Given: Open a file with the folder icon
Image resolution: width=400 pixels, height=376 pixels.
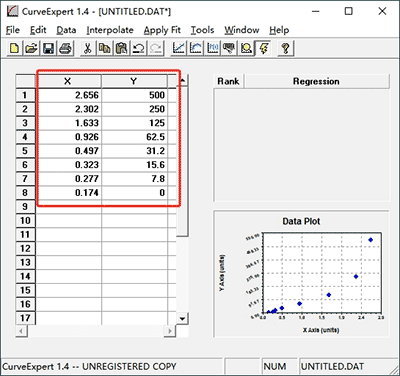Looking at the screenshot, I should point(32,49).
